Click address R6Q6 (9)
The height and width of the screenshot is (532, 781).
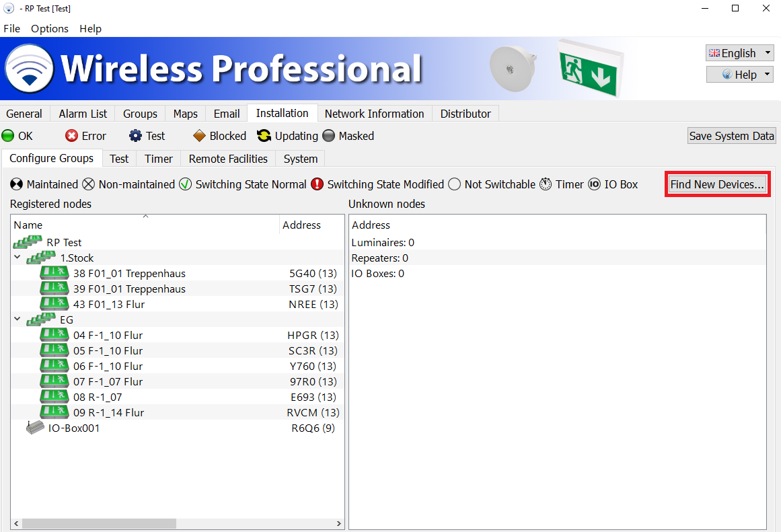[313, 428]
